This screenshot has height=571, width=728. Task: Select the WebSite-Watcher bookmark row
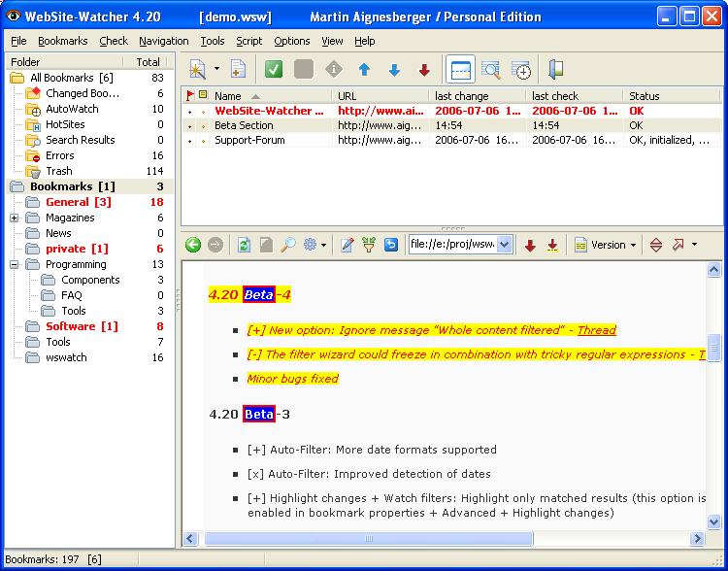click(451, 111)
